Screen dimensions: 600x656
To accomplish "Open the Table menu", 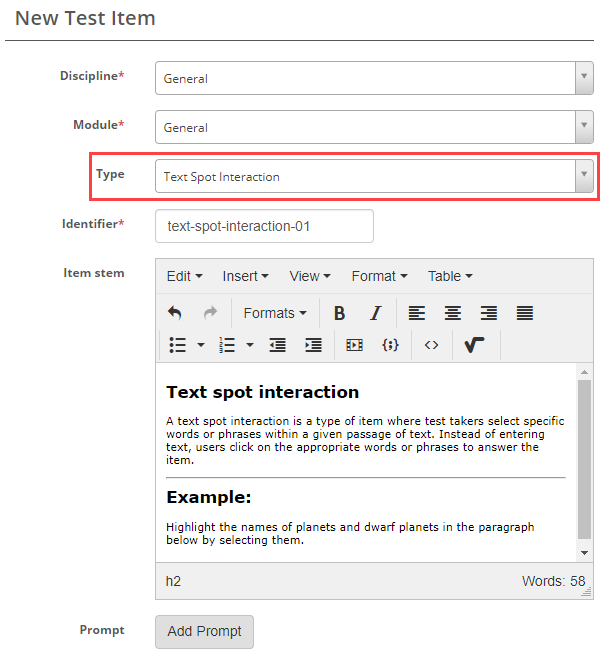I will coord(450,276).
